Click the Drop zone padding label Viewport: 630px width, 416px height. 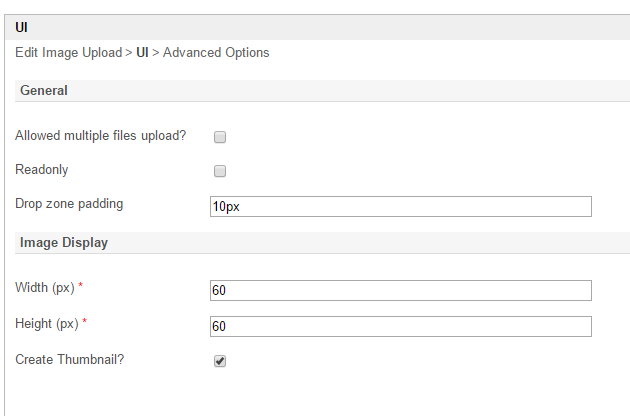click(x=69, y=204)
